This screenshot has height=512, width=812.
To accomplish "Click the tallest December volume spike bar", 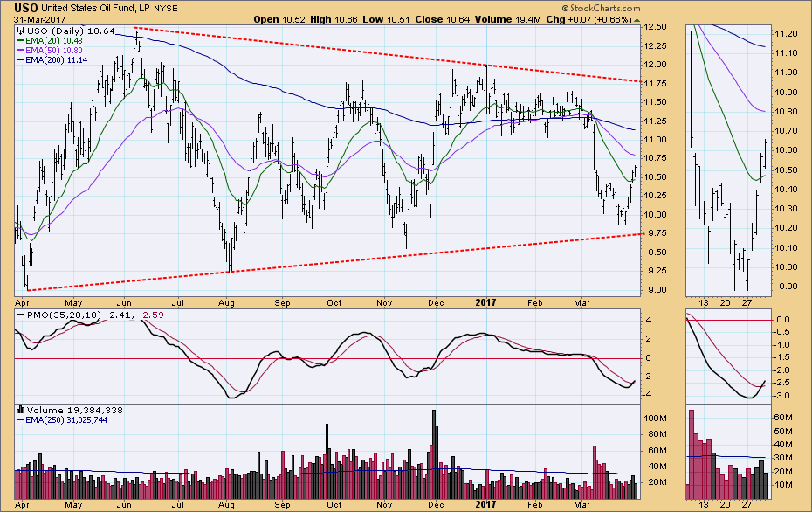I will click(x=434, y=454).
